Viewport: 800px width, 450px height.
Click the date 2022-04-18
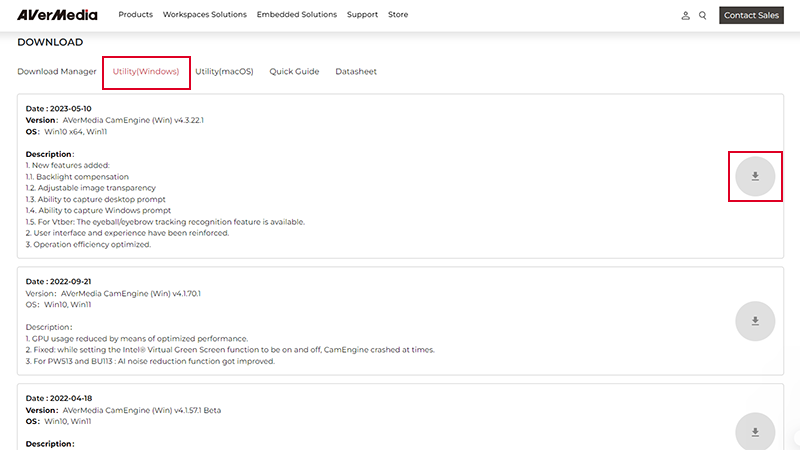[x=71, y=398]
